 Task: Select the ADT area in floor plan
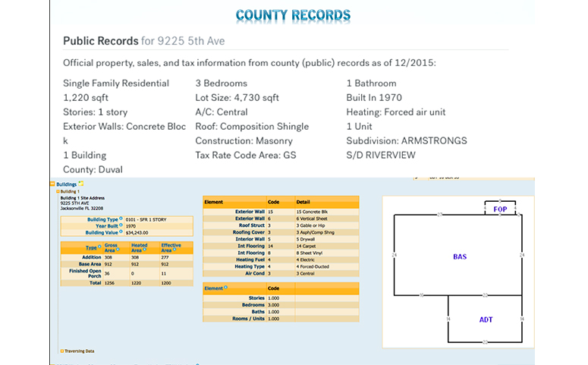pos(486,319)
